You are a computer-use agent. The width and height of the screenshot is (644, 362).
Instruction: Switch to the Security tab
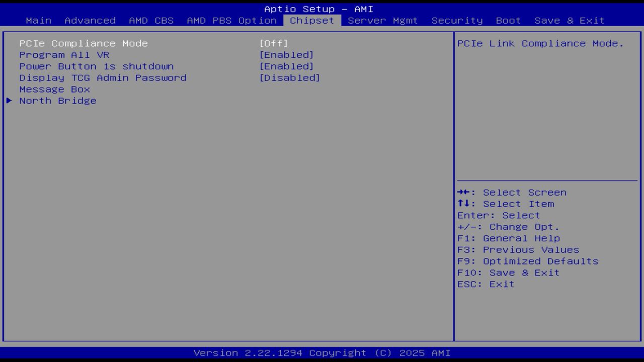(456, 21)
